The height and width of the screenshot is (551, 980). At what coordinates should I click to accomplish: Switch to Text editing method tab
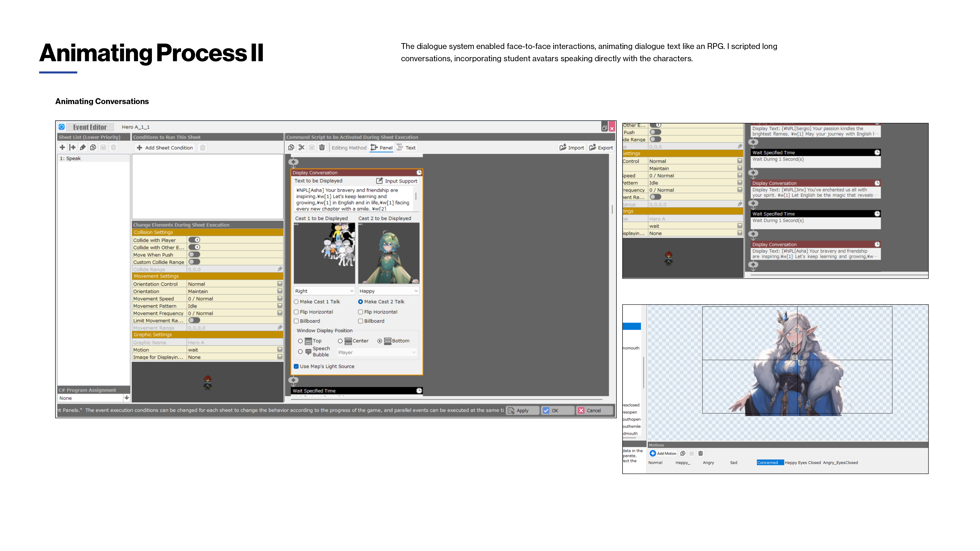pyautogui.click(x=406, y=147)
